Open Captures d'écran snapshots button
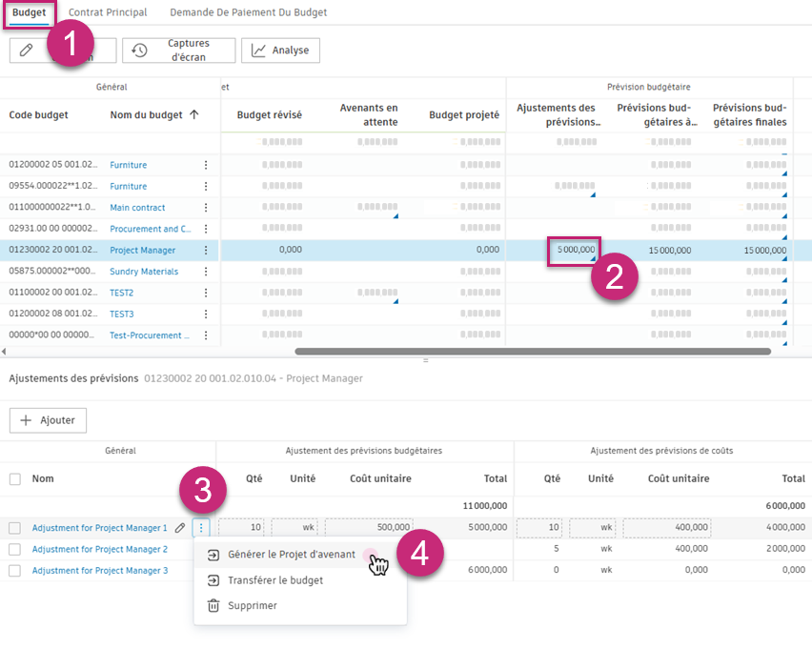This screenshot has width=812, height=669. tap(178, 51)
